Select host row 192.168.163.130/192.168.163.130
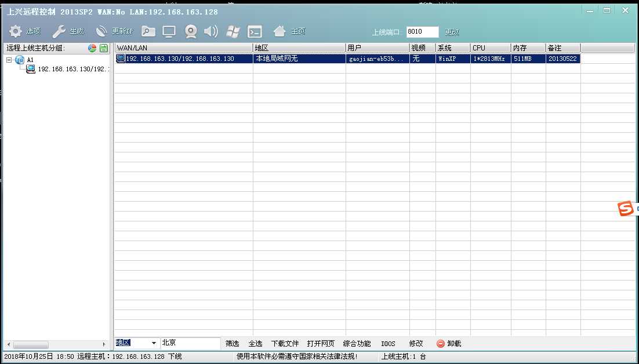 coord(347,59)
